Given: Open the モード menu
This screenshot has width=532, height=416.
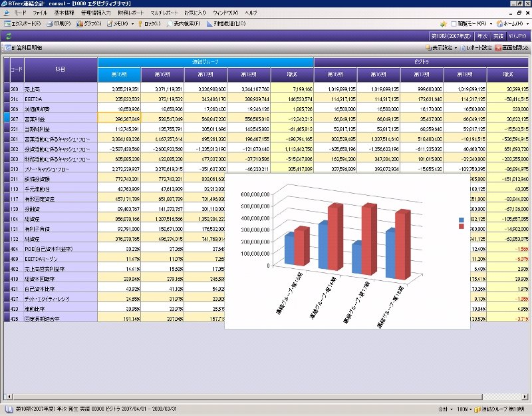Looking at the screenshot, I should (x=20, y=13).
